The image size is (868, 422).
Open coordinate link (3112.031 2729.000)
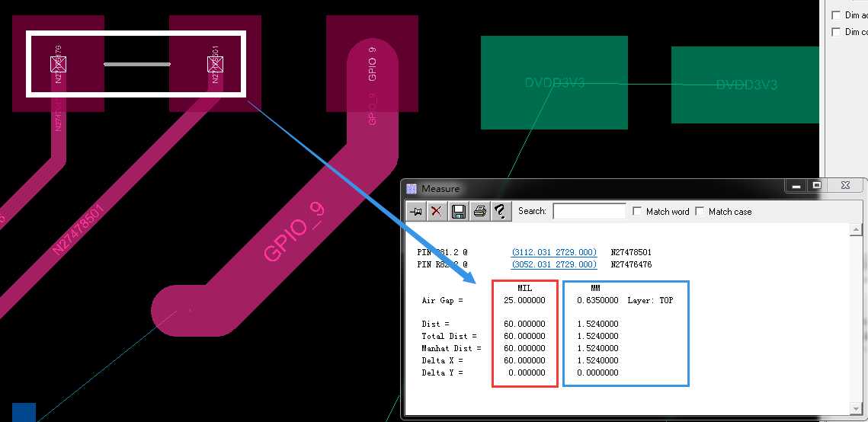click(x=554, y=252)
